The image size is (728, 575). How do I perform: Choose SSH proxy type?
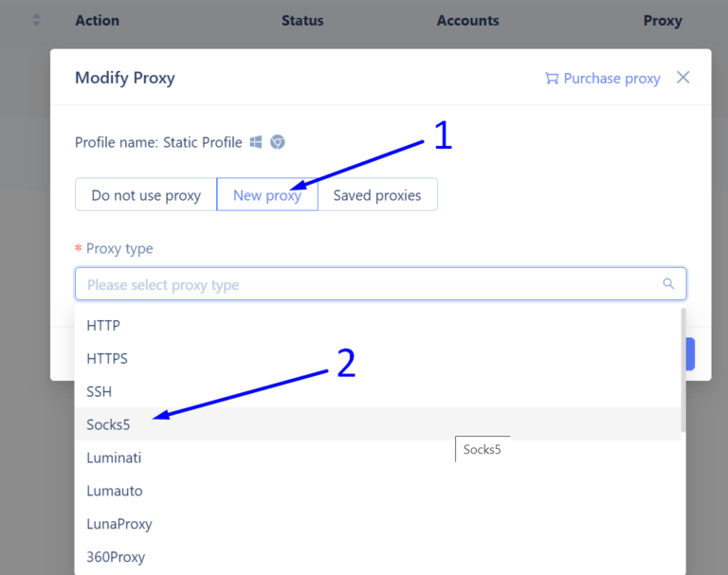point(377,391)
